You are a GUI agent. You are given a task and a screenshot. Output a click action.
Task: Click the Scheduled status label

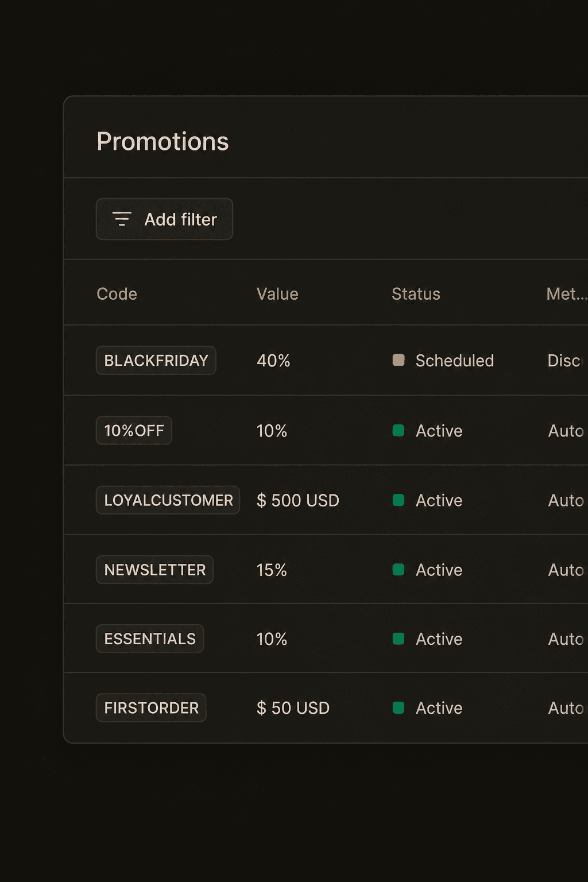[455, 361]
